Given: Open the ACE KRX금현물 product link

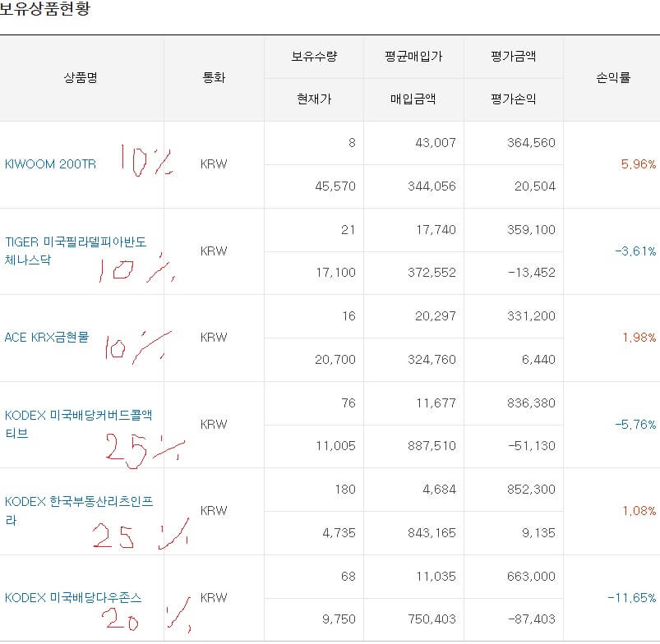Looking at the screenshot, I should click(47, 338).
